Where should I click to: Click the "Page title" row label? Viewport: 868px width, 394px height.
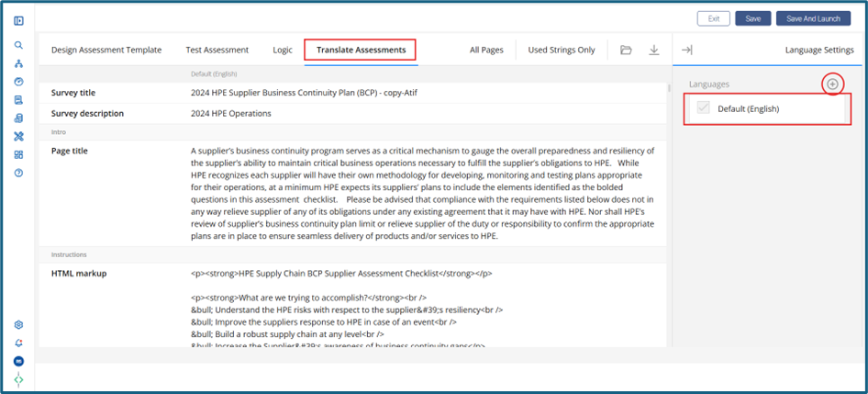[x=69, y=151]
